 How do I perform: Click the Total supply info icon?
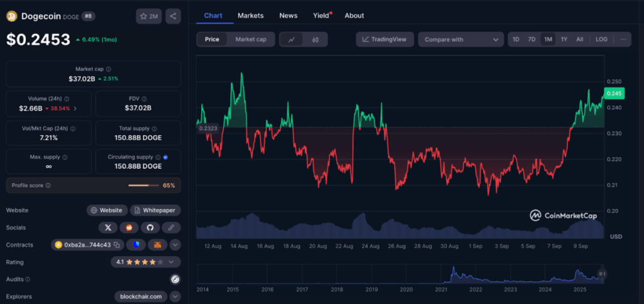(153, 128)
